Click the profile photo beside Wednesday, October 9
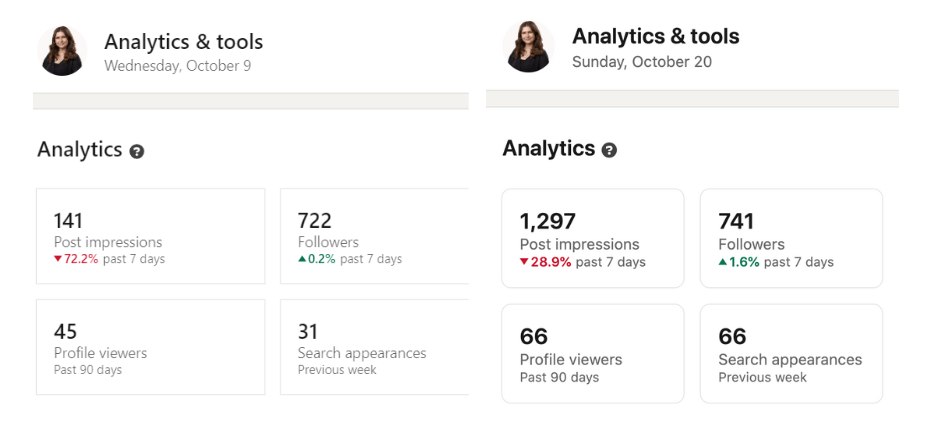The width and height of the screenshot is (936, 431). click(x=62, y=50)
